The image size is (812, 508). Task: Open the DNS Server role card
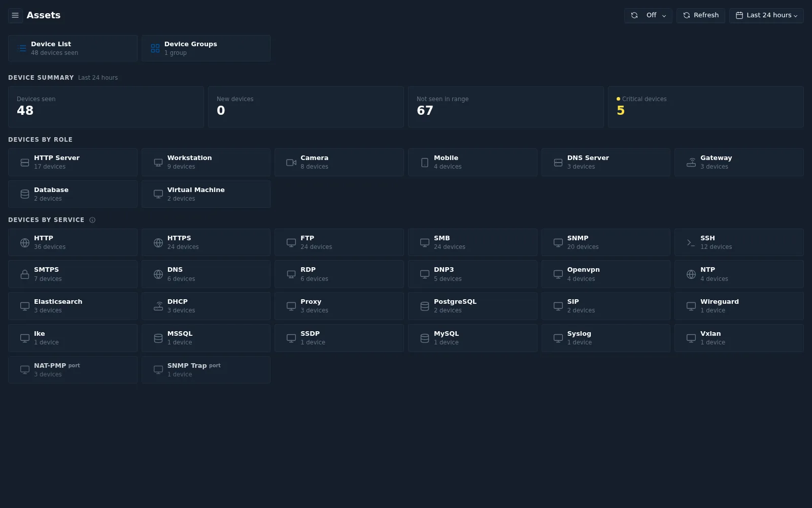click(x=606, y=163)
